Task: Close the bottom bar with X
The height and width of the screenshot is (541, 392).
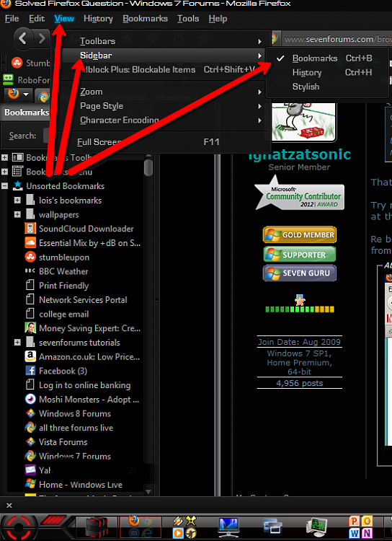Action: click(9, 506)
